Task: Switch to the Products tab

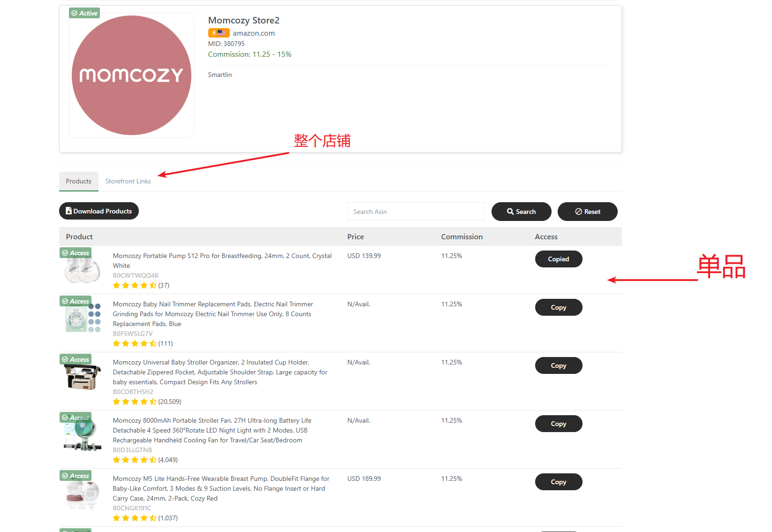Action: (x=78, y=181)
